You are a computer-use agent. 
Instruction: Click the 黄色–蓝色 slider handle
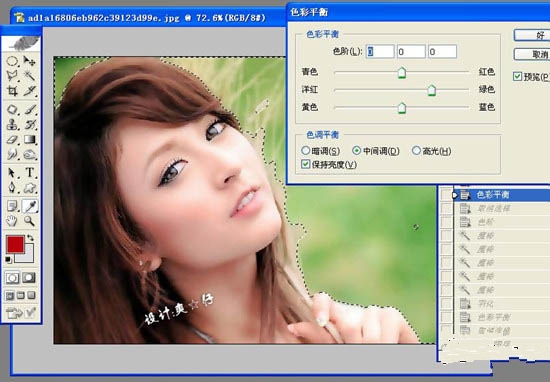point(402,108)
